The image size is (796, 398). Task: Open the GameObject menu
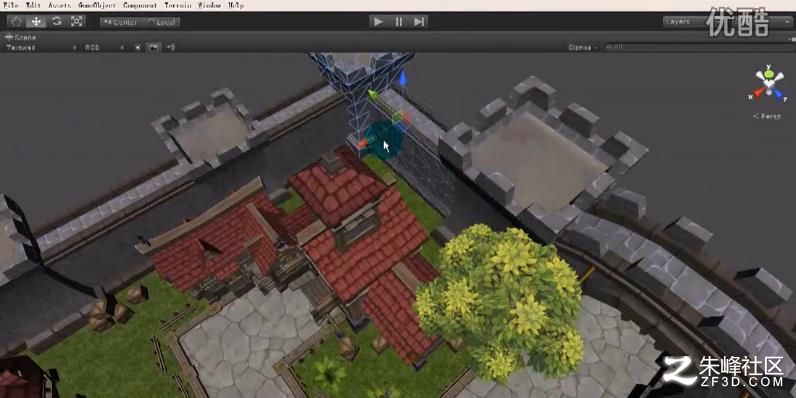click(97, 5)
